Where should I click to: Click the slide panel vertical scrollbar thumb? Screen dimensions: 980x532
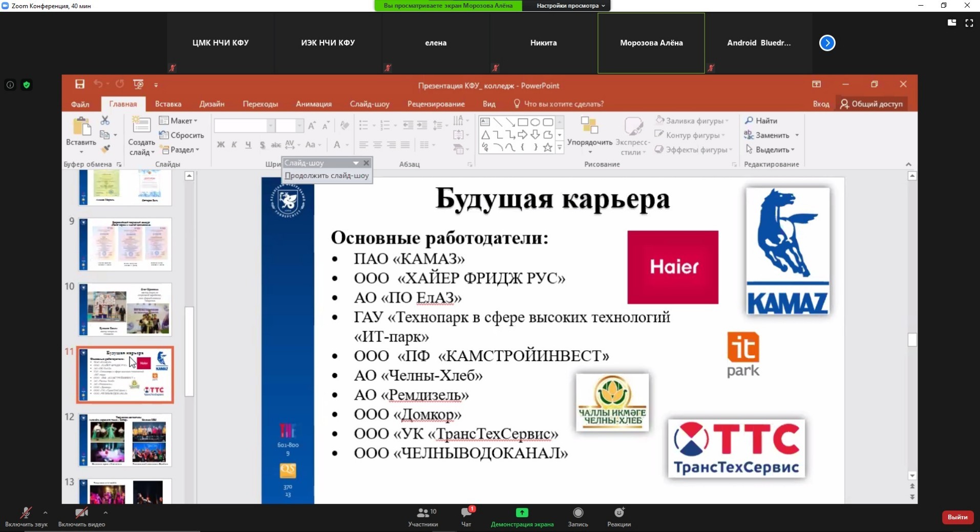[189, 351]
